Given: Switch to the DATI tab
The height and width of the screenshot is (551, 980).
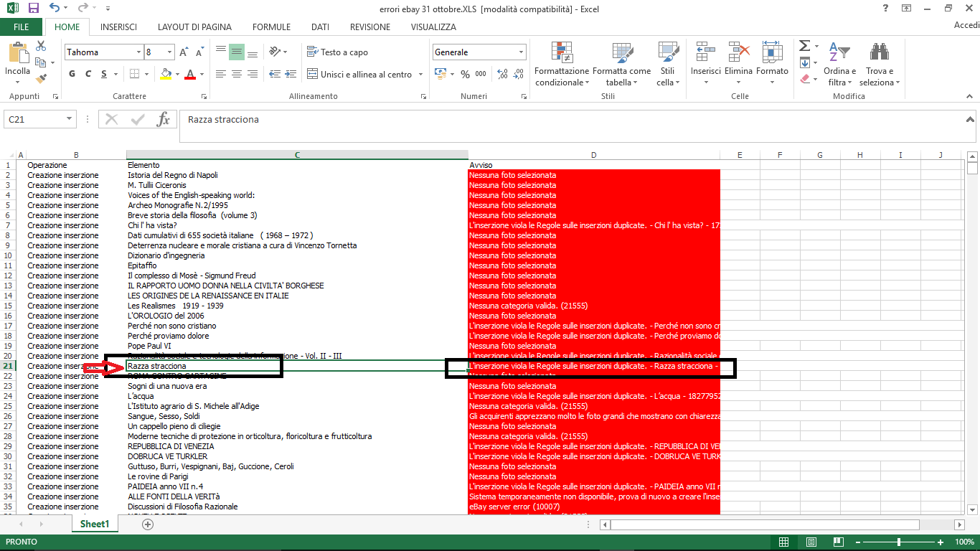Looking at the screenshot, I should (320, 27).
